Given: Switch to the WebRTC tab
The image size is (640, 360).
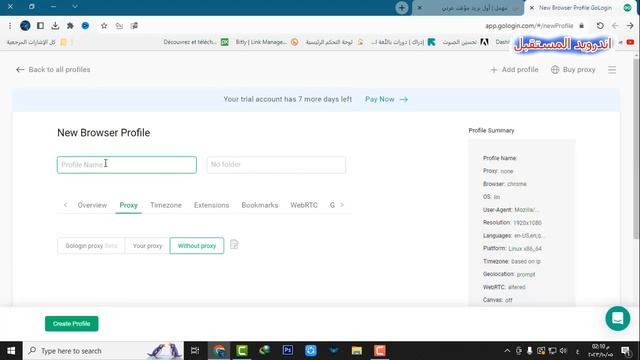Looking at the screenshot, I should tap(304, 205).
